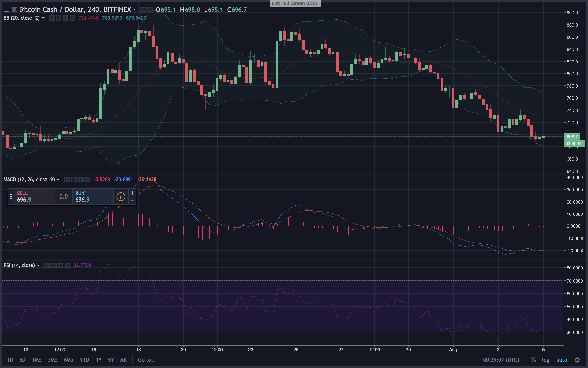Select the 3Mo time range
Viewport: 588px width, 368px height.
pos(52,360)
